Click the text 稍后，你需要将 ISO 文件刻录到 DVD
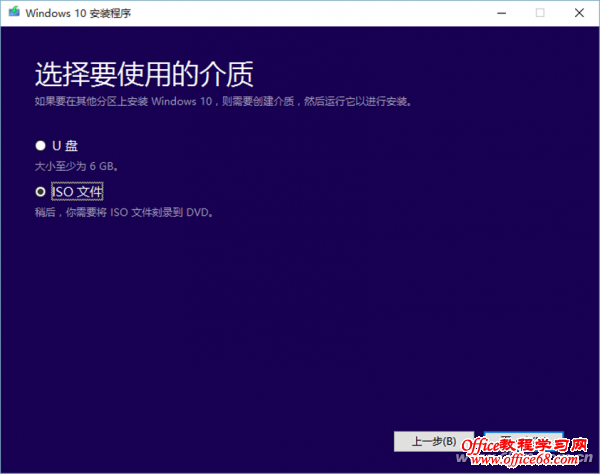The image size is (600, 474). (124, 212)
